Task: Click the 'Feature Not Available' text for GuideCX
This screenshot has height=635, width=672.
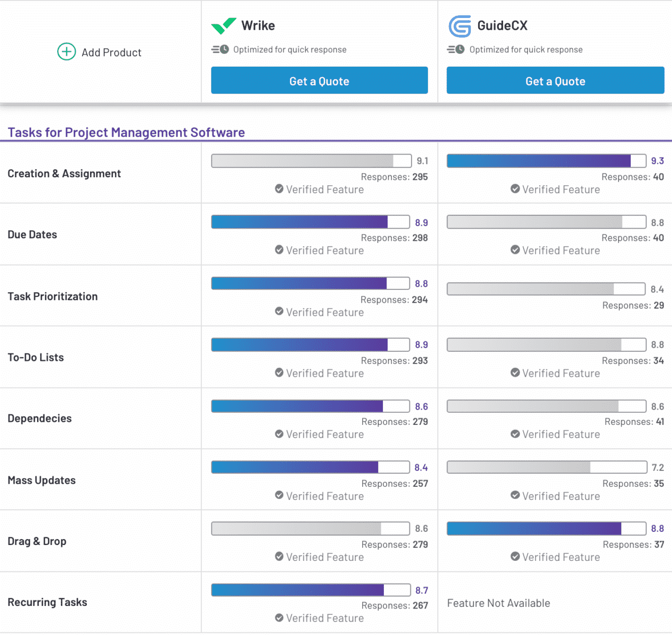Action: 498,603
